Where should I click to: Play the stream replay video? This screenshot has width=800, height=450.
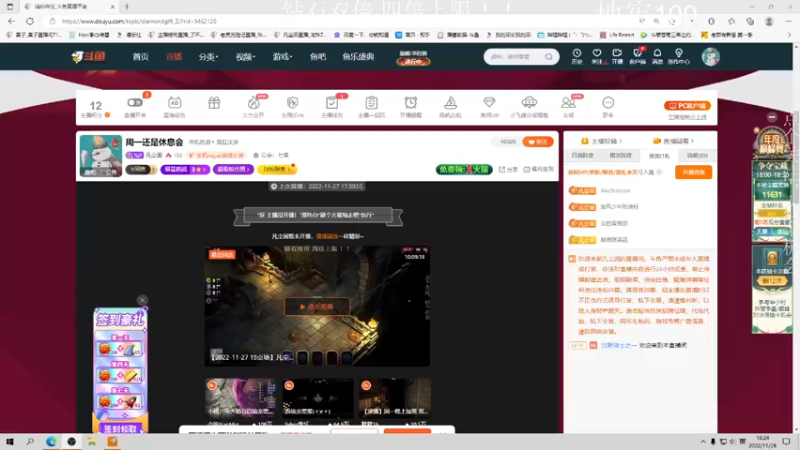317,307
